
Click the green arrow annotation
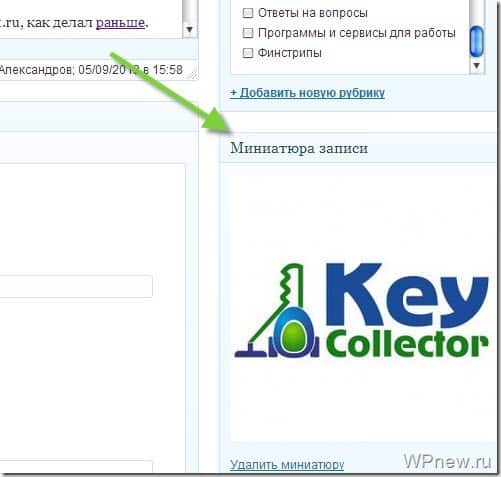click(171, 93)
